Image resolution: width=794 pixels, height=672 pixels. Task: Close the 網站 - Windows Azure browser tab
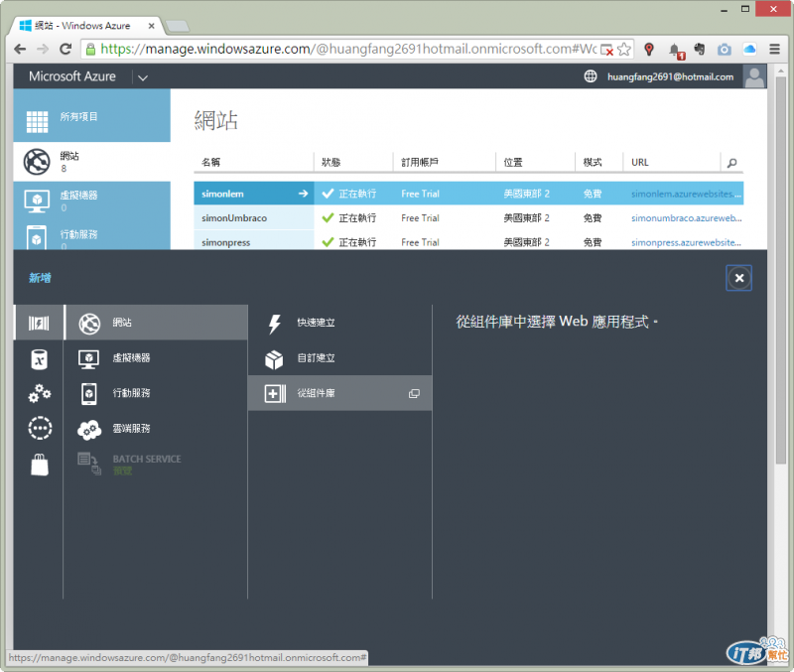[152, 26]
